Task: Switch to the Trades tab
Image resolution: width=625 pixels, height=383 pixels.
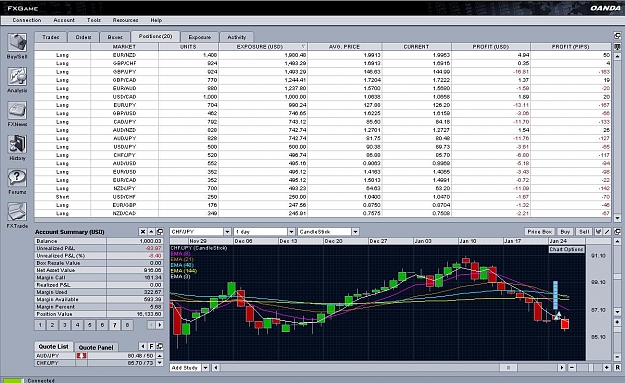Action: click(51, 37)
